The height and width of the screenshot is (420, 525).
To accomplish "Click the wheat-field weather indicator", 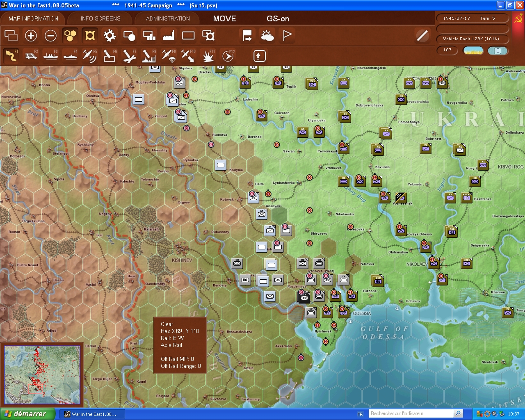I will (x=473, y=50).
